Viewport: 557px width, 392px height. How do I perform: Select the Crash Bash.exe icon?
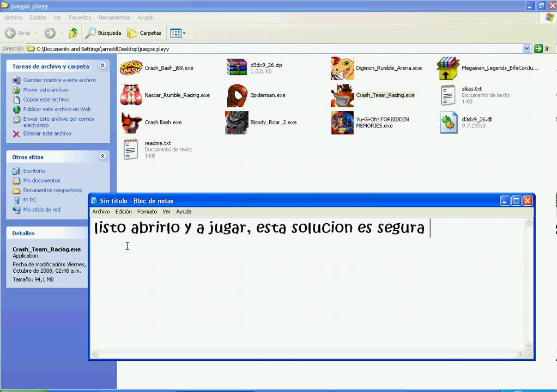tap(131, 122)
